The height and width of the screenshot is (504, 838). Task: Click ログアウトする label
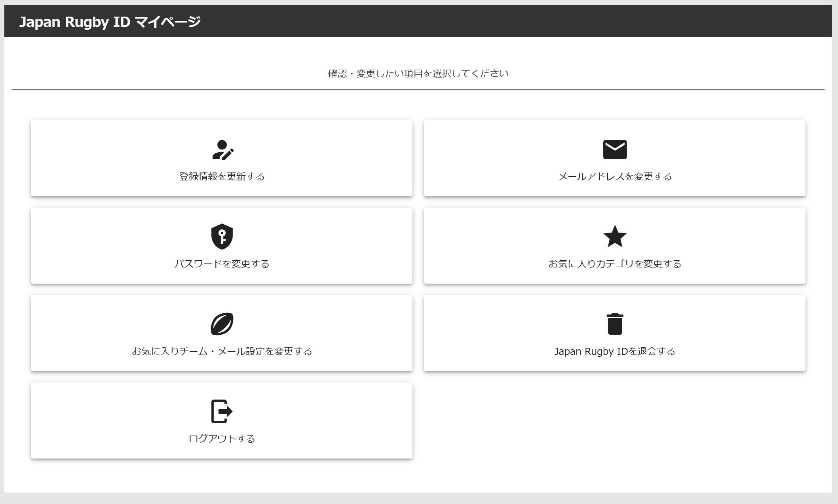tap(222, 439)
